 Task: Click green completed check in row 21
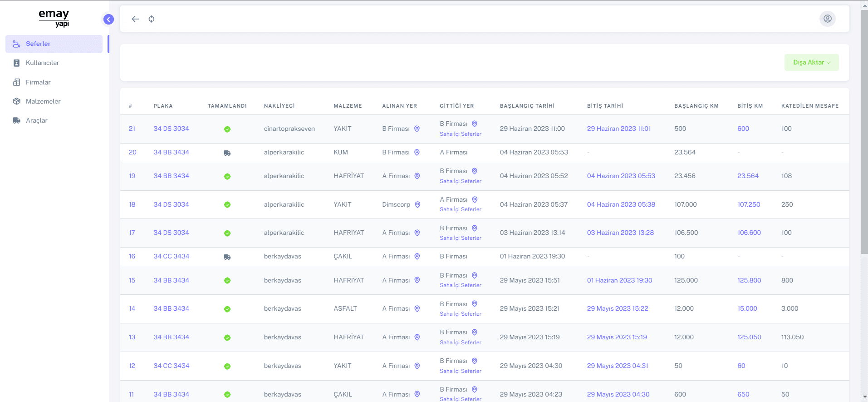(227, 129)
